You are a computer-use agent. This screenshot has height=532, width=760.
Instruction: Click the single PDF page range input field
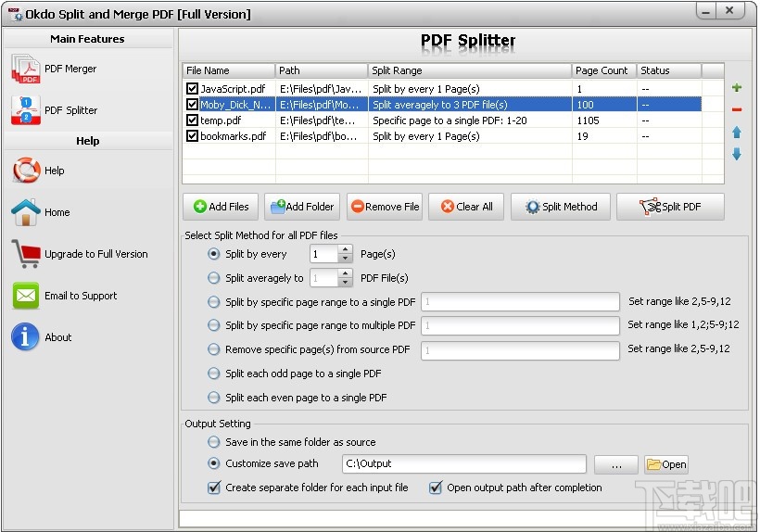[520, 302]
